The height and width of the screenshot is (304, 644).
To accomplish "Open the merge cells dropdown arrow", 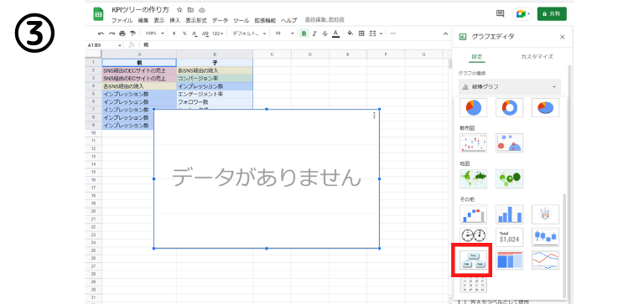I will [382, 33].
